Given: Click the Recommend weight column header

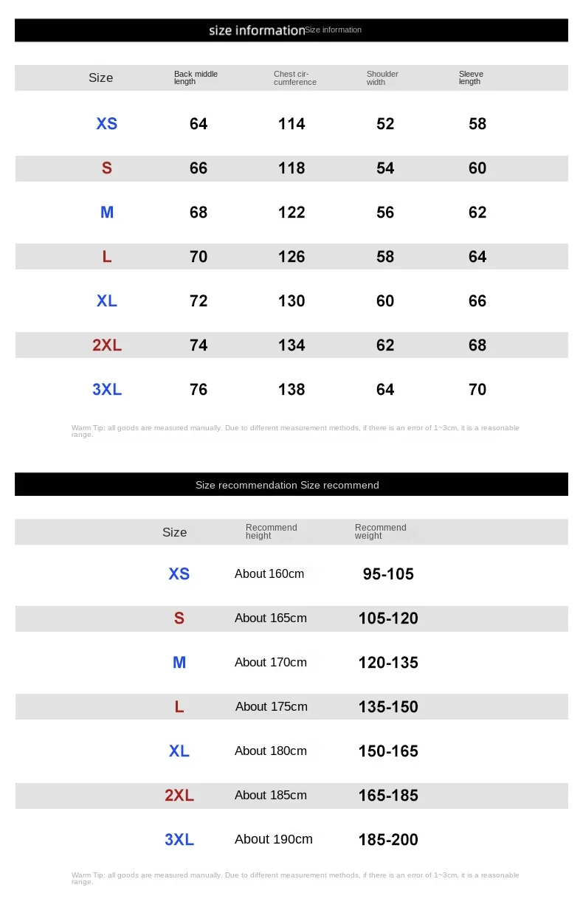Looking at the screenshot, I should [380, 531].
